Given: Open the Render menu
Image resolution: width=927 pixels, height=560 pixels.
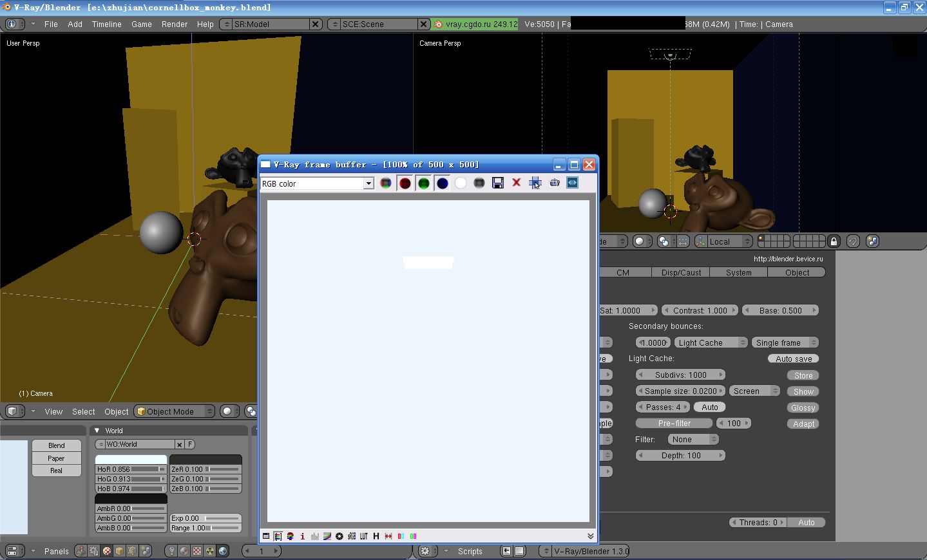Looking at the screenshot, I should coord(174,24).
